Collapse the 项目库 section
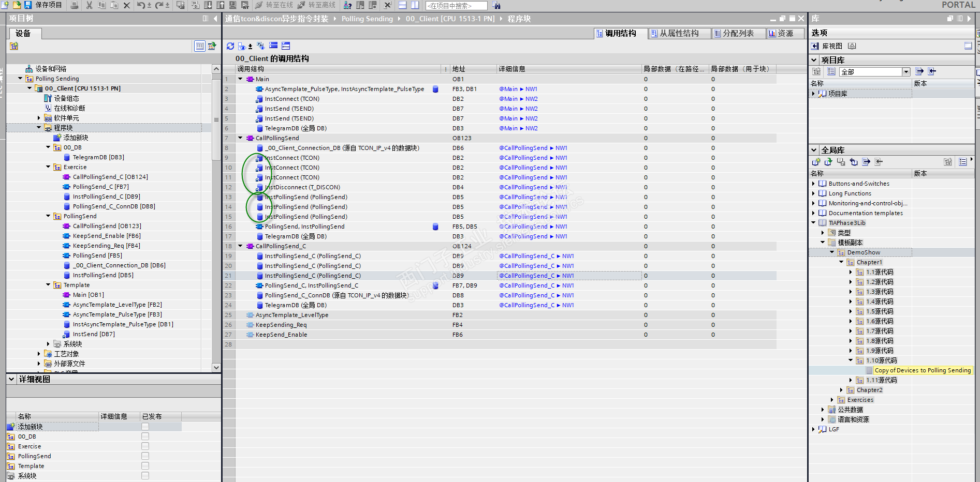 (x=814, y=60)
